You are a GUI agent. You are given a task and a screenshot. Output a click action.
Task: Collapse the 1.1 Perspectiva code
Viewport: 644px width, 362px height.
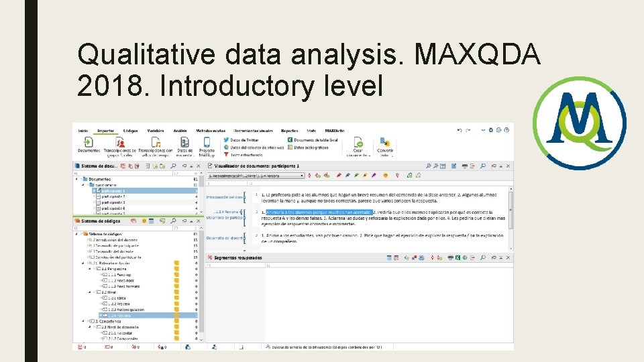[89, 269]
